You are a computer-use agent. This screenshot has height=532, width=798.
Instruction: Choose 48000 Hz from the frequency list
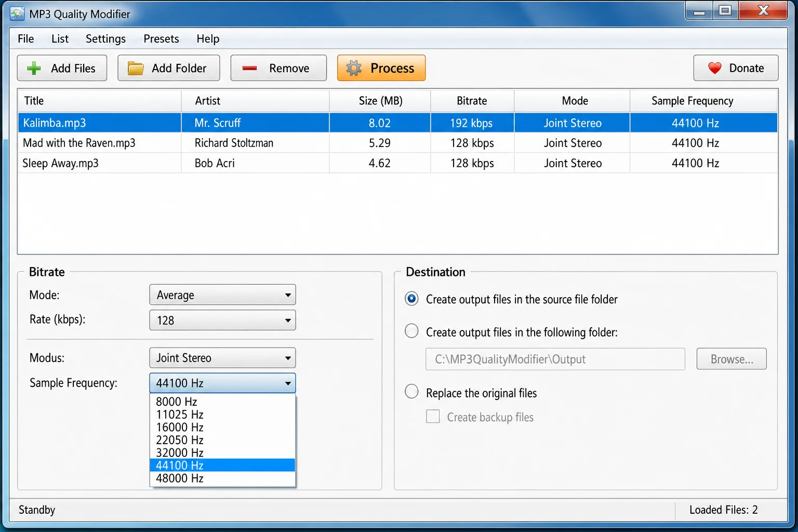click(222, 478)
